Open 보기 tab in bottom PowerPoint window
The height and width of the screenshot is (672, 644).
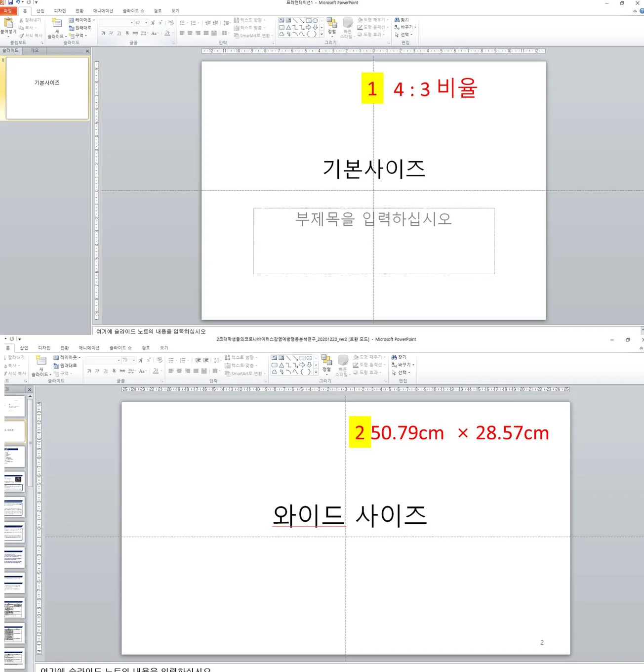tap(164, 348)
